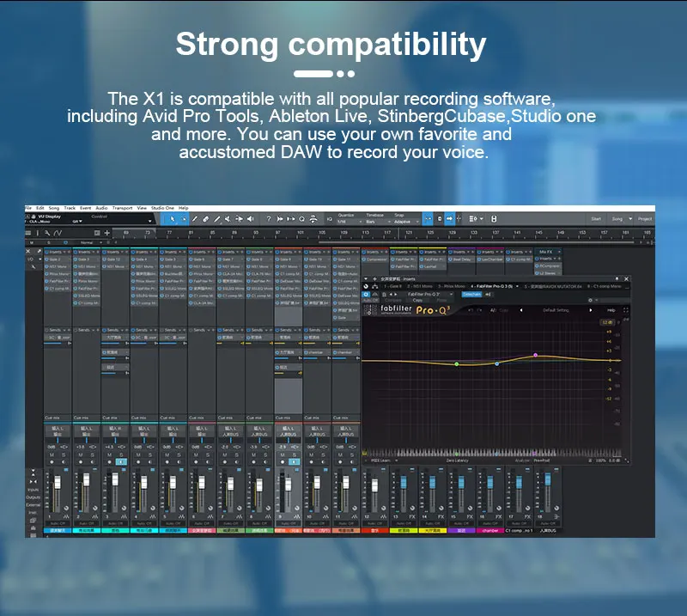
Task: Click the pink EQ band node
Action: (x=535, y=355)
